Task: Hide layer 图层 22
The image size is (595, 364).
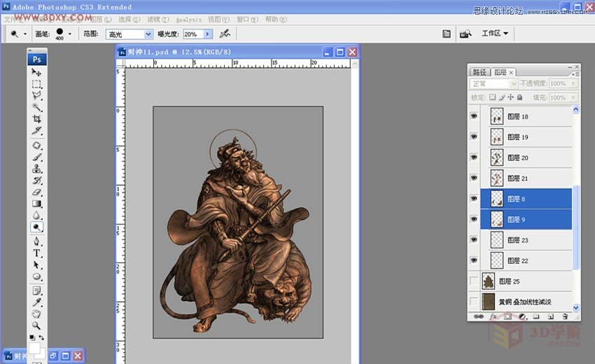Action: 474,260
